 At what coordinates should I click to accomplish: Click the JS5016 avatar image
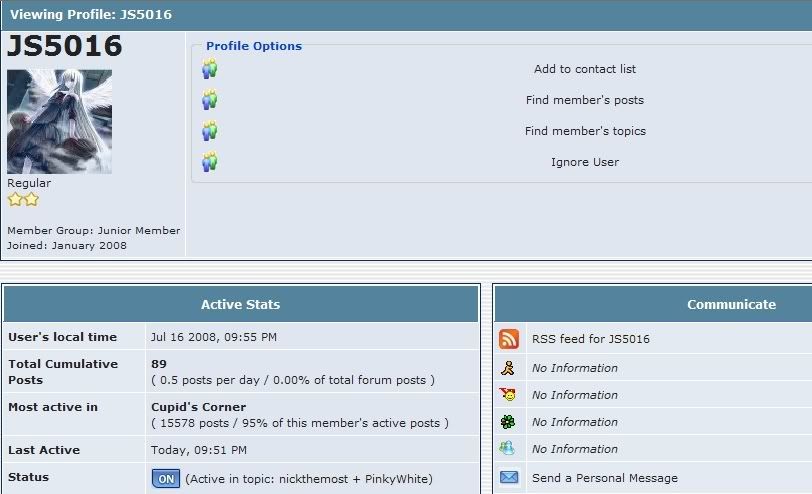pos(59,121)
